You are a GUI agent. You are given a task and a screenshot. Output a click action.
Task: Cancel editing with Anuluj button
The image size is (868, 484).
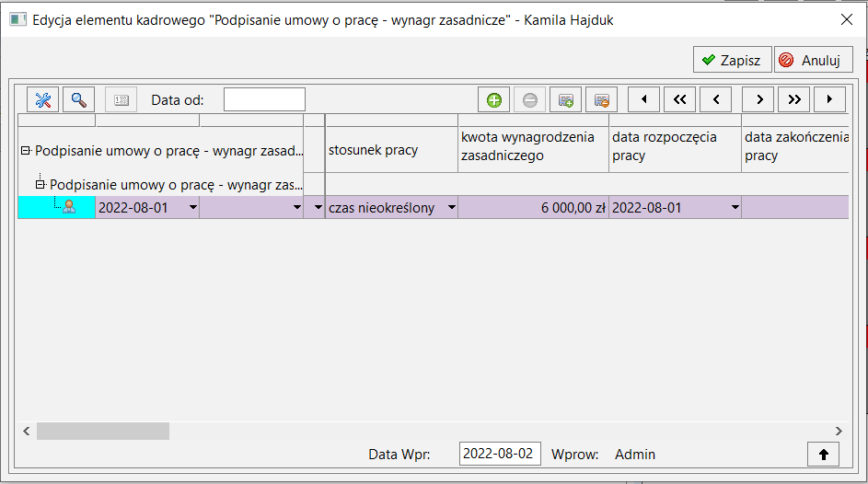813,60
